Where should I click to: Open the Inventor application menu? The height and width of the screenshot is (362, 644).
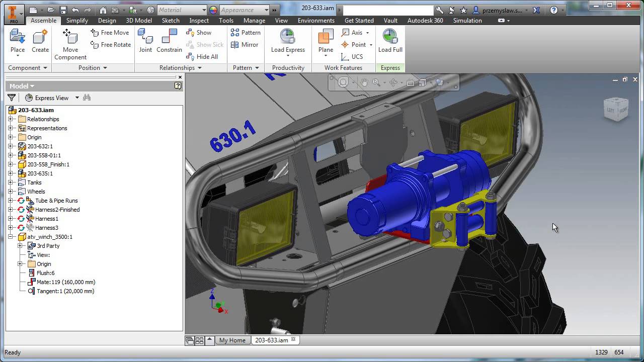pos(14,14)
